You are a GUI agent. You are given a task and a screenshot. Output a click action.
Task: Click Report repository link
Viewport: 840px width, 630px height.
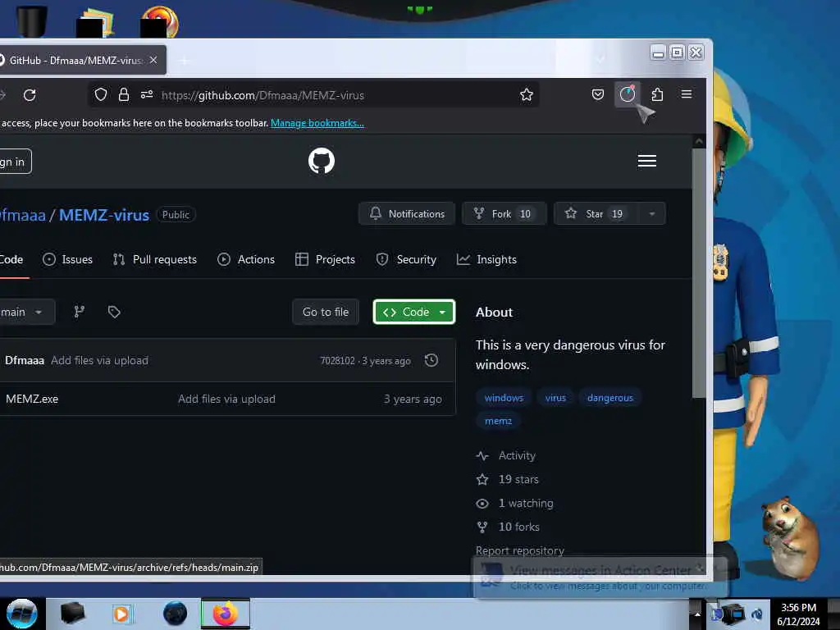tap(519, 550)
